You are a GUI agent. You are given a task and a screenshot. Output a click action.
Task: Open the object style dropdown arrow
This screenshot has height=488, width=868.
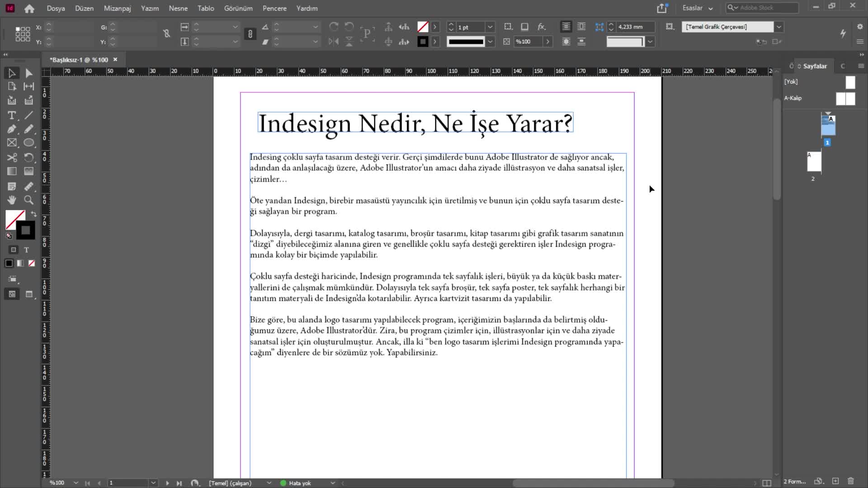[779, 27]
